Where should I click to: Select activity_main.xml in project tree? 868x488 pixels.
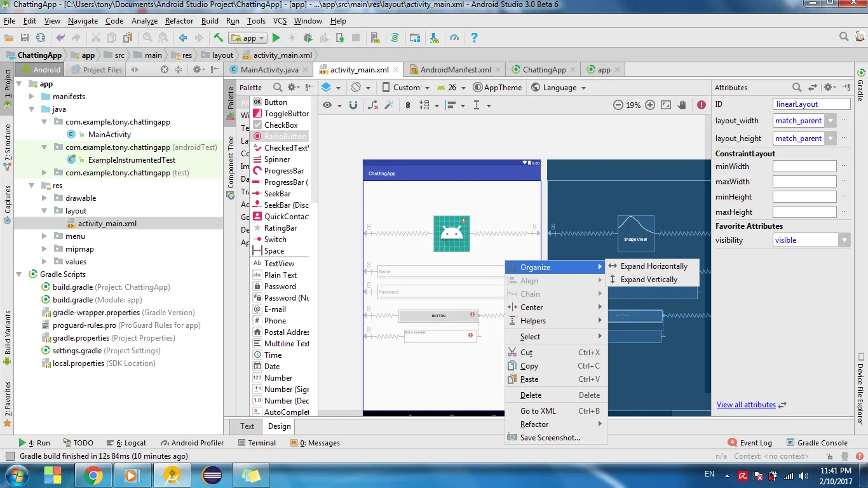coord(107,224)
